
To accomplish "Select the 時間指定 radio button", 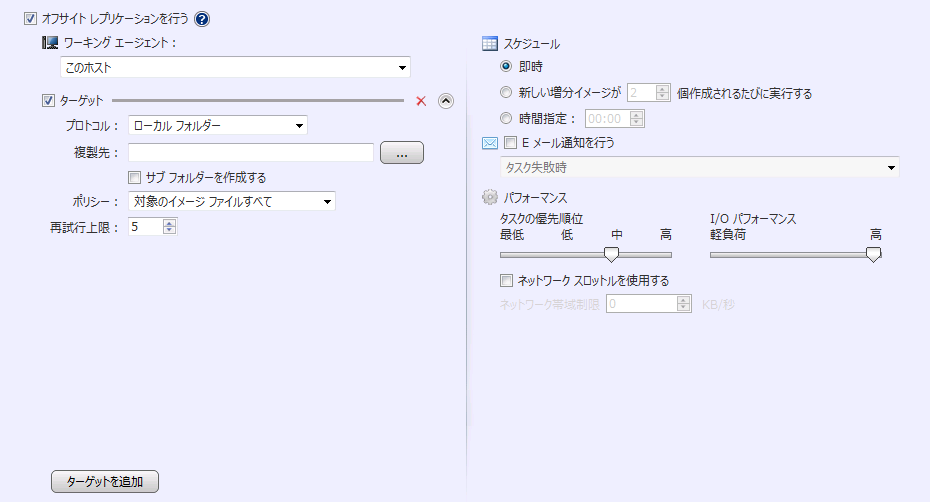I will click(507, 119).
